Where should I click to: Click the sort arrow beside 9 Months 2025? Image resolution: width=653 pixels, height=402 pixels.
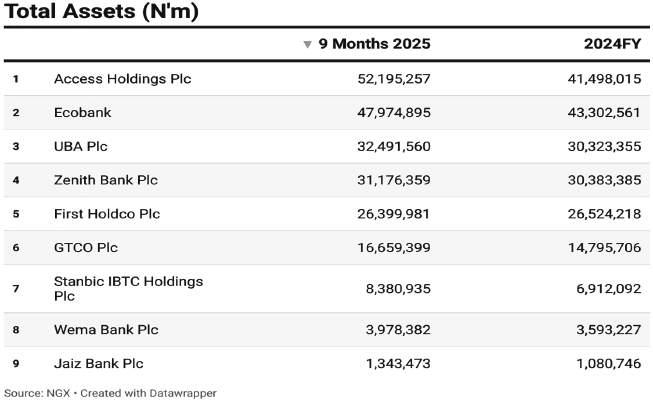pyautogui.click(x=308, y=45)
